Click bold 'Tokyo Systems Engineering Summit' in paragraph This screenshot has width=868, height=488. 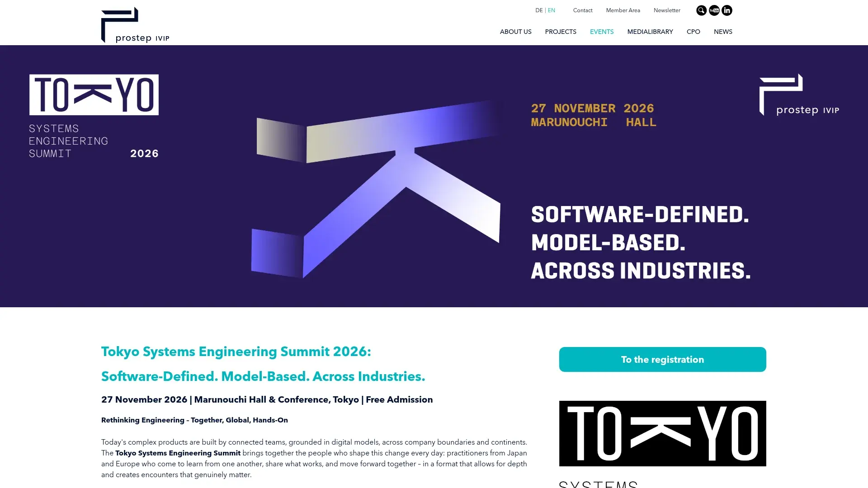coord(178,453)
